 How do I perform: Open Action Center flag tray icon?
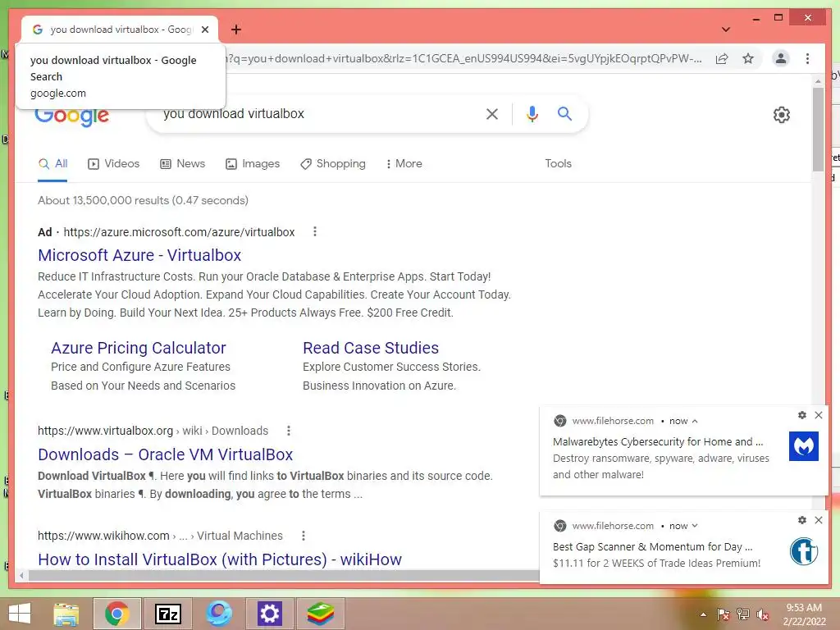723,614
